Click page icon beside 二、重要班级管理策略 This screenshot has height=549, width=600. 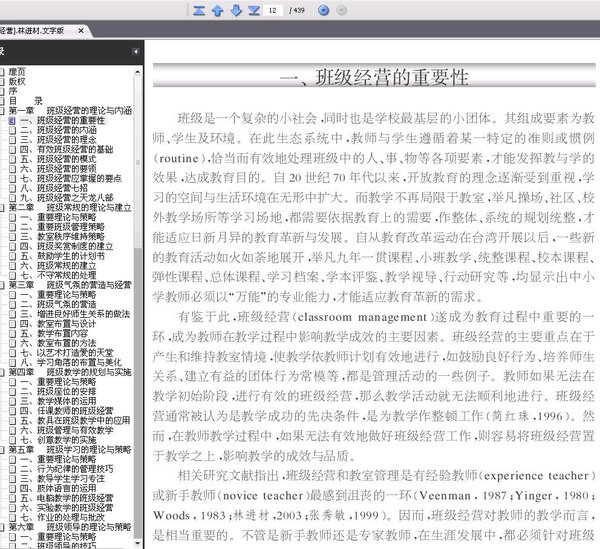tap(13, 227)
